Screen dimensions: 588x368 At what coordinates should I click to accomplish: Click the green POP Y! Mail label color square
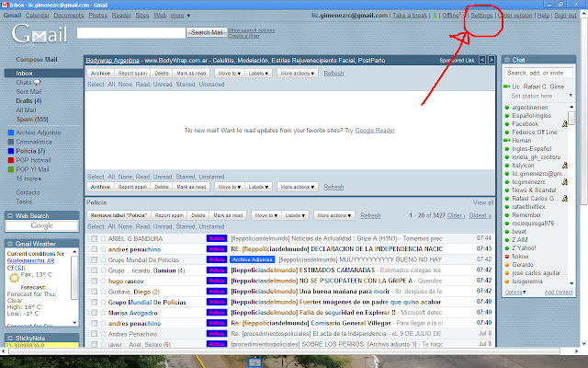click(x=11, y=169)
